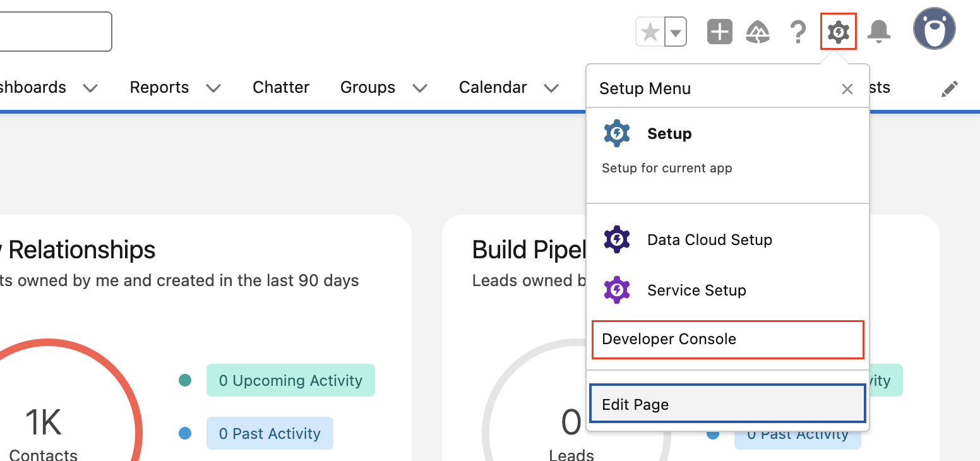
Task: Open Data Cloud Setup
Action: coord(728,240)
